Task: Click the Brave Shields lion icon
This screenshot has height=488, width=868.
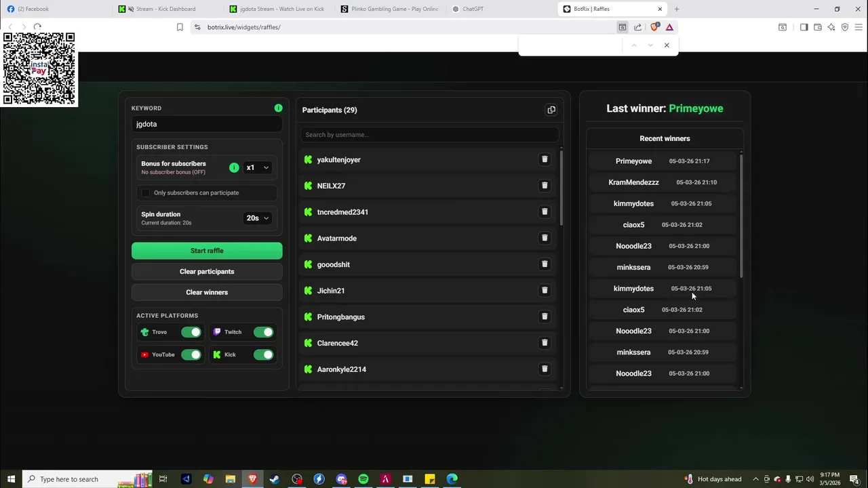Action: (x=654, y=27)
